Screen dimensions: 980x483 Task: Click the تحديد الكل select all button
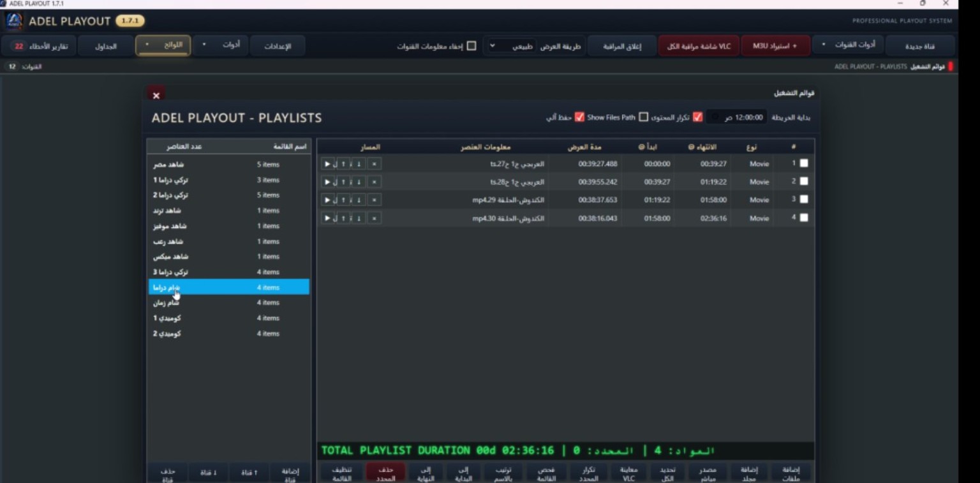[667, 473]
